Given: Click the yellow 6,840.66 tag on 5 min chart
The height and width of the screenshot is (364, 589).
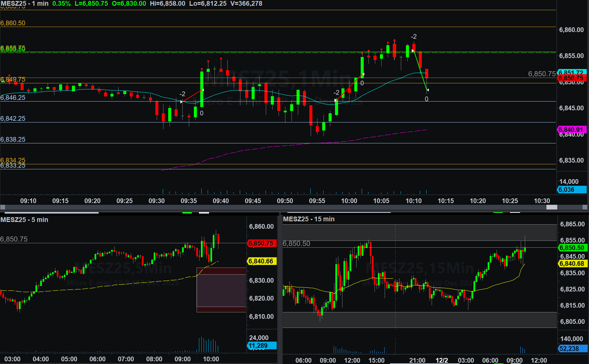Looking at the screenshot, I should click(x=261, y=261).
